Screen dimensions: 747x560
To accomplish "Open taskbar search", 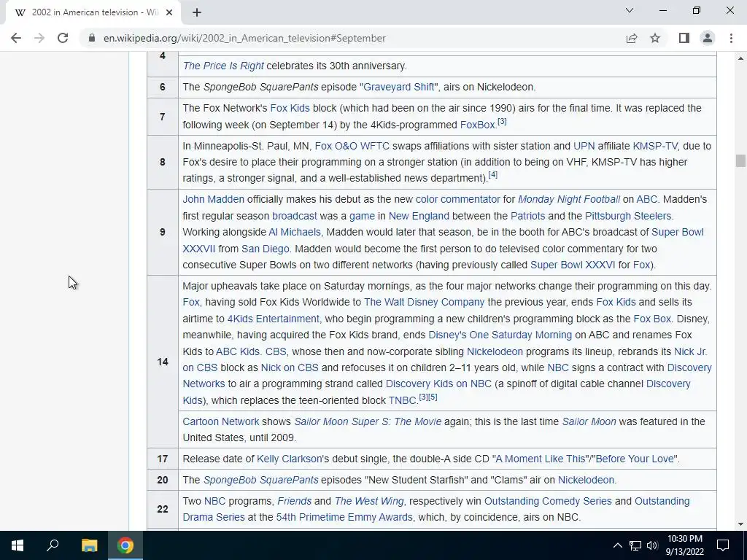I will (x=53, y=545).
